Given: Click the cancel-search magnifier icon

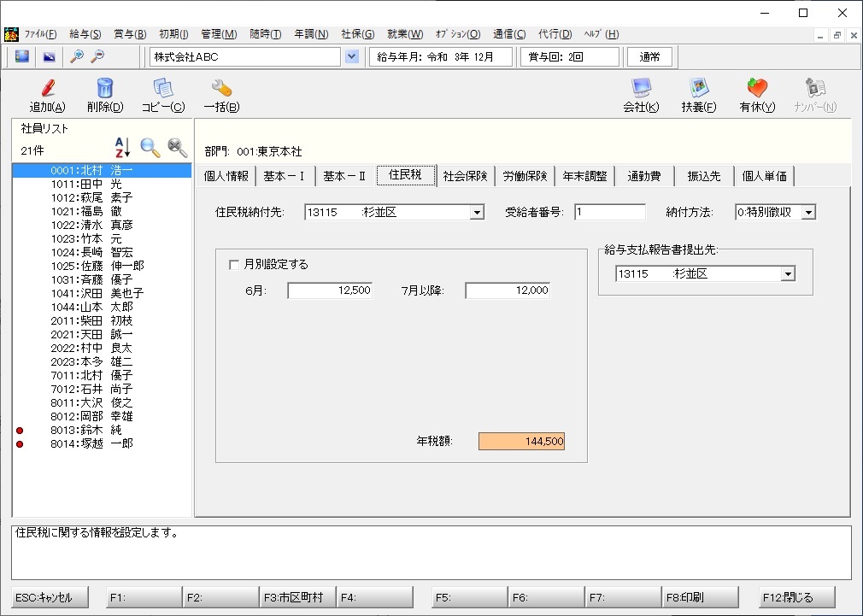Looking at the screenshot, I should pyautogui.click(x=177, y=148).
